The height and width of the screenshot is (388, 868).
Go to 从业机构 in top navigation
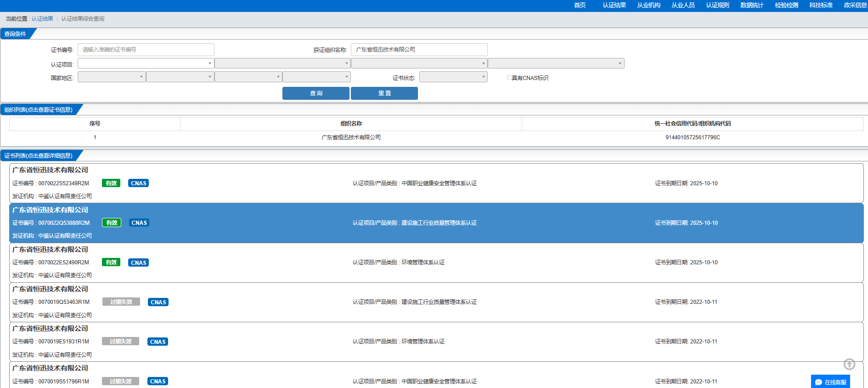pos(648,6)
